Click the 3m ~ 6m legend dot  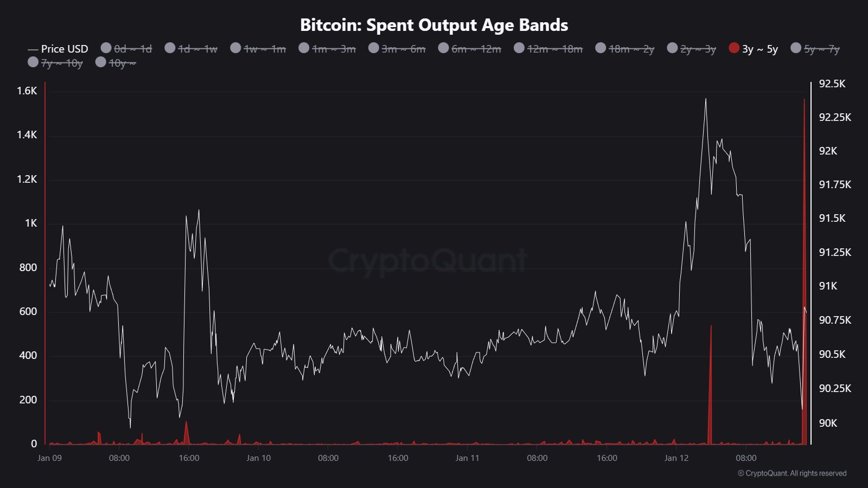click(x=373, y=48)
